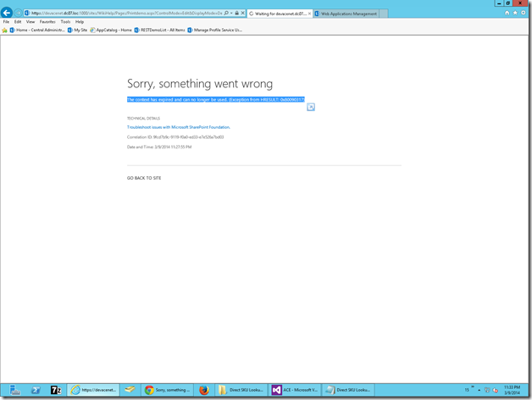The height and width of the screenshot is (400, 532).
Task: Click the security lock icon in address bar
Action: coord(237,13)
